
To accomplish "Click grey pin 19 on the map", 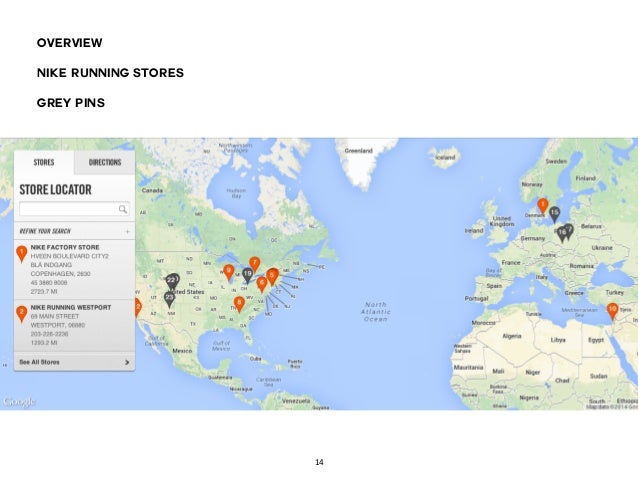I will pyautogui.click(x=247, y=276).
